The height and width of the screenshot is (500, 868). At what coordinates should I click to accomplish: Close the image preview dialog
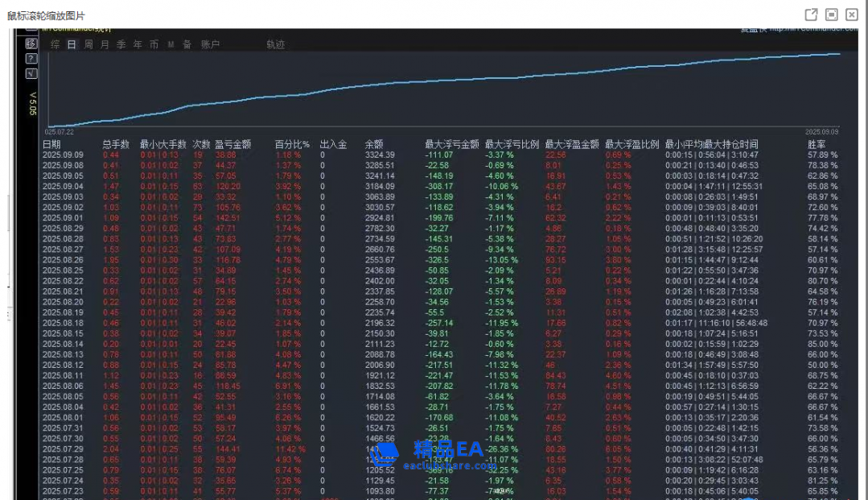[x=852, y=14]
